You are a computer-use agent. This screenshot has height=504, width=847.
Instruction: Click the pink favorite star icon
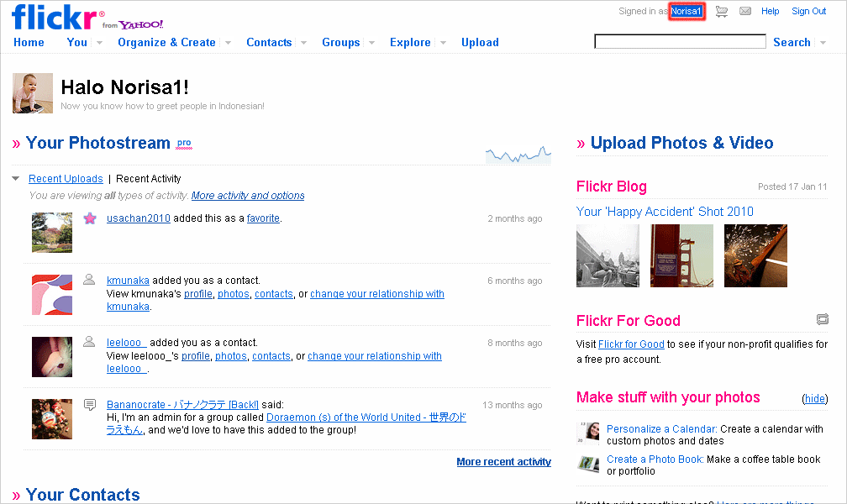point(90,218)
